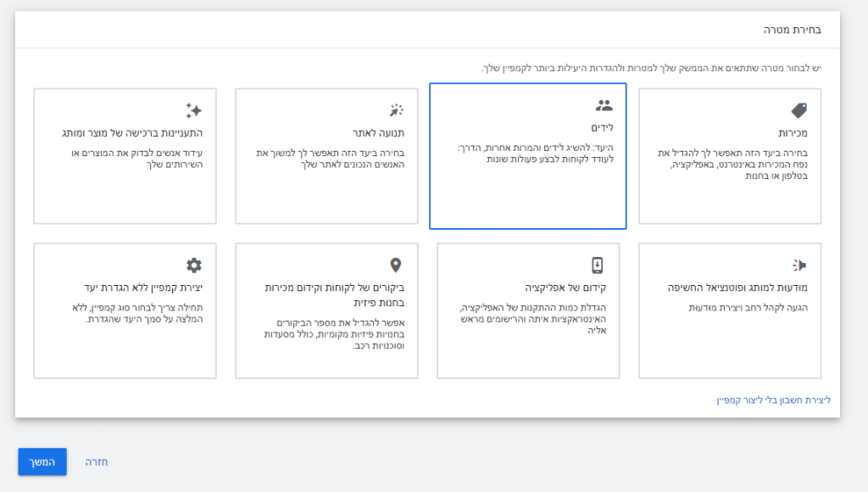
Task: Choose the תנועה לאתר goal title
Action: tap(379, 133)
